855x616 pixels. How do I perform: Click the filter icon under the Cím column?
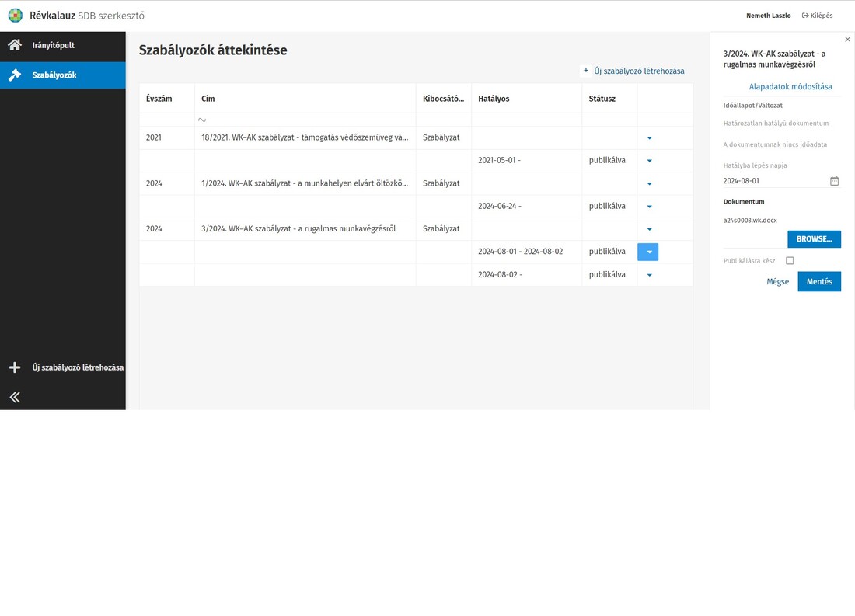tap(202, 120)
